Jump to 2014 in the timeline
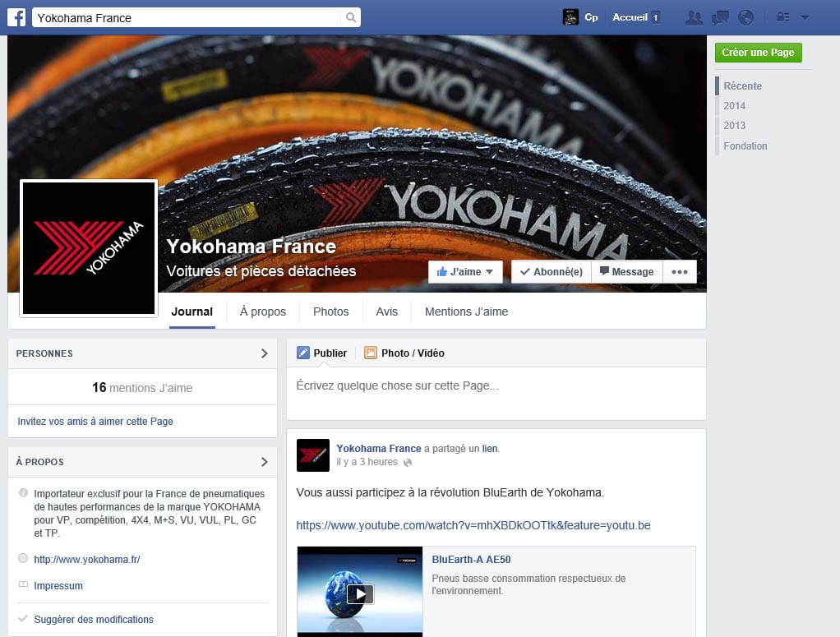The image size is (840, 637). (734, 106)
